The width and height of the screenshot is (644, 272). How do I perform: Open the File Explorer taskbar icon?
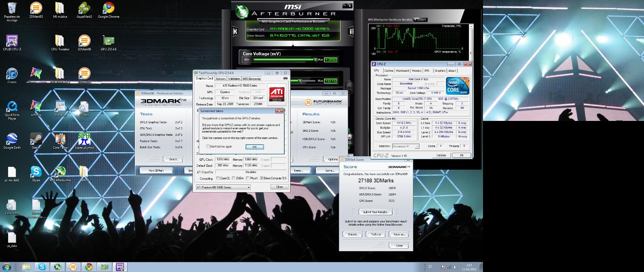coord(26,267)
